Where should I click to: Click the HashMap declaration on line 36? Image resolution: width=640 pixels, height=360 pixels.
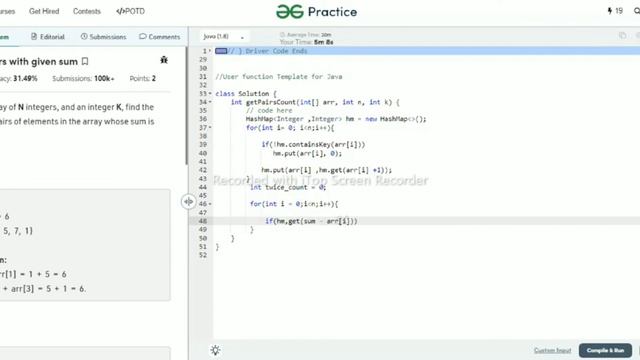coord(336,119)
